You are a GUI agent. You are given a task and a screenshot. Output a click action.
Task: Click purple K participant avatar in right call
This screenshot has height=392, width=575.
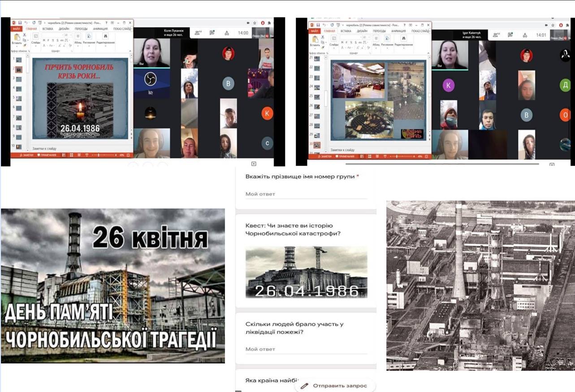(448, 85)
